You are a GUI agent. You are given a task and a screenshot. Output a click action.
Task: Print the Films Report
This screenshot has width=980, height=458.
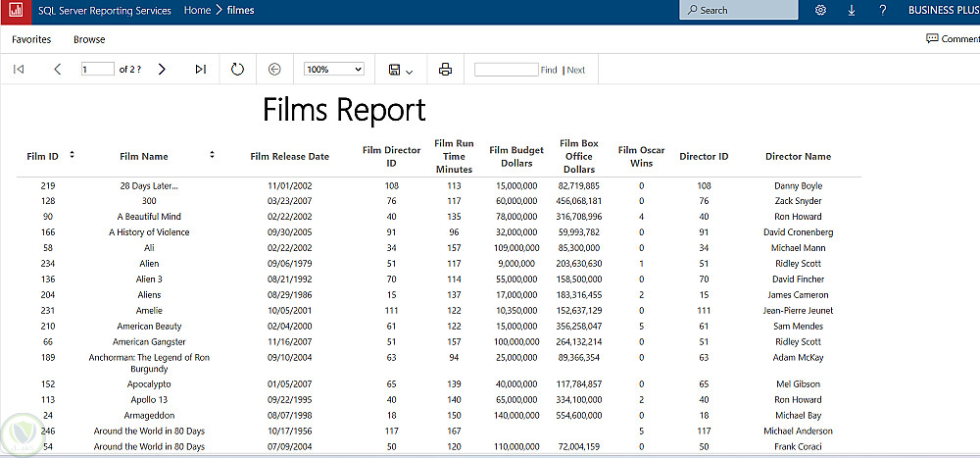coord(445,70)
